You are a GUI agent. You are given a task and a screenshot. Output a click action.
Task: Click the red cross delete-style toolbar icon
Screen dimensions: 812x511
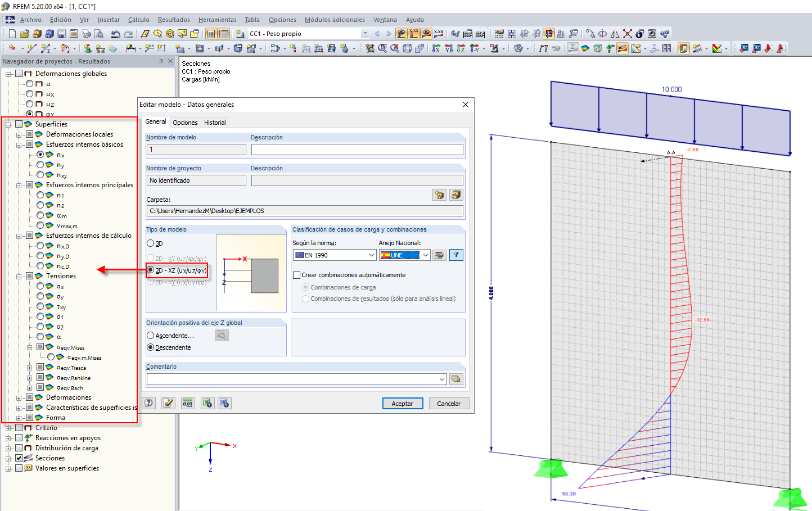click(628, 34)
